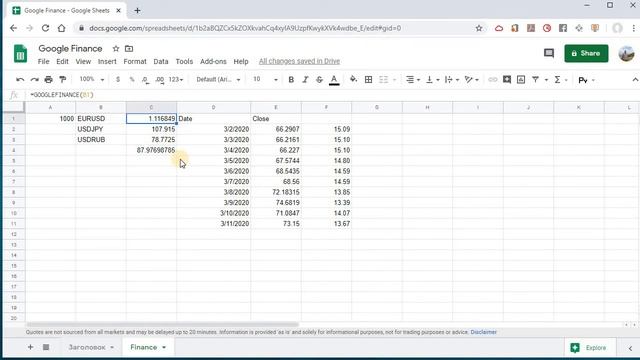Click the Insert link icon
This screenshot has width=640, height=360.
click(x=493, y=80)
